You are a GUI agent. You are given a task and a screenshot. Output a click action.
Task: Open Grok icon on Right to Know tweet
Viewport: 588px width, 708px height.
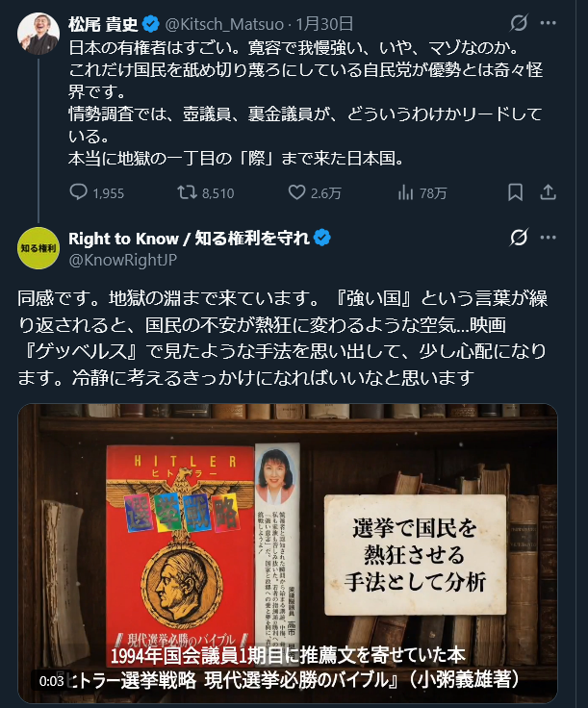tap(519, 238)
